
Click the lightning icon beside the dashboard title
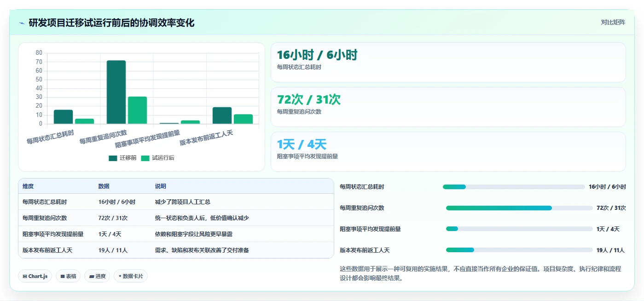(x=22, y=23)
